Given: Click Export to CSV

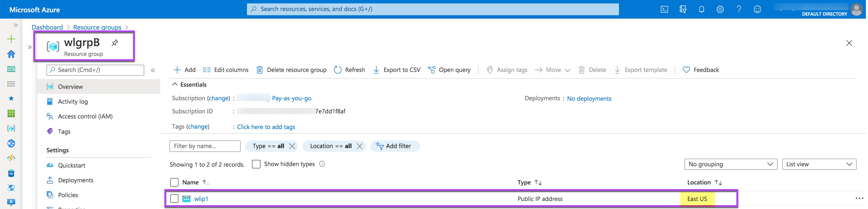Looking at the screenshot, I should pyautogui.click(x=397, y=70).
